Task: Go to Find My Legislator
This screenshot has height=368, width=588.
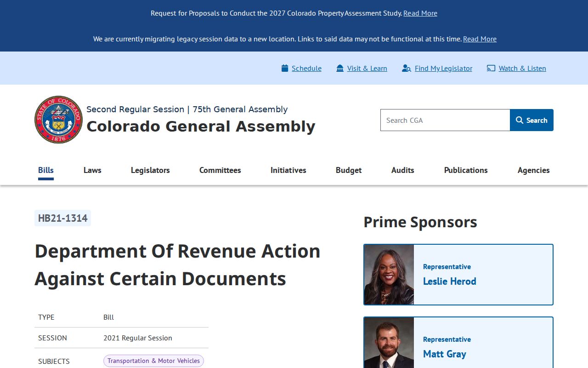Action: [x=443, y=68]
